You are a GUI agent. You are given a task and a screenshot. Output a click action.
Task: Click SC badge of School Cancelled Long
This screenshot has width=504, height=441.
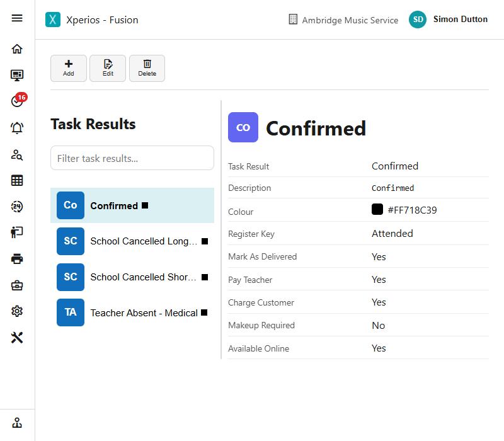(71, 241)
